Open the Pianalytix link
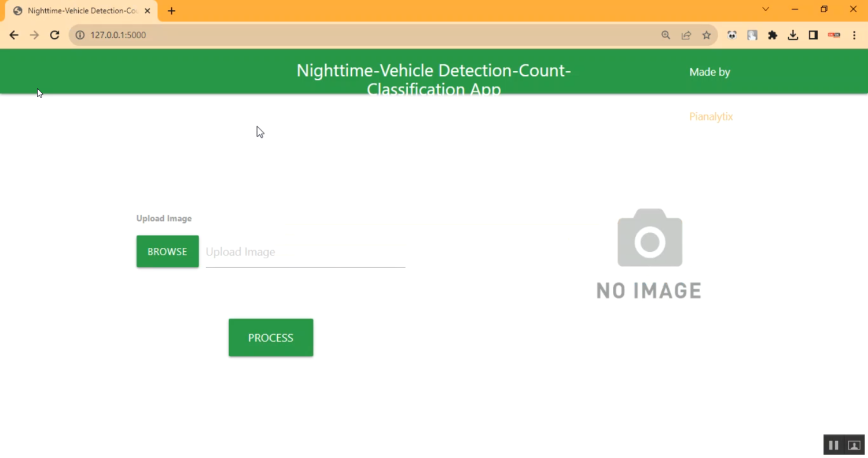 coord(711,116)
